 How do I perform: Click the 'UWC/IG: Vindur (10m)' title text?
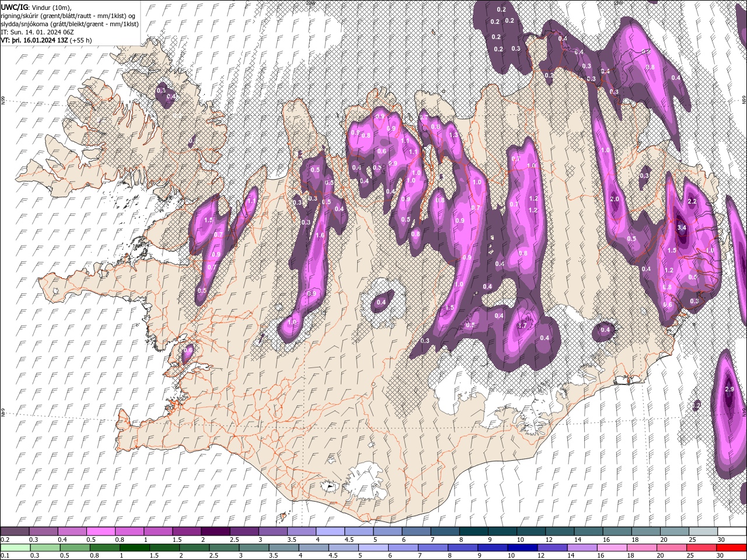pos(36,7)
